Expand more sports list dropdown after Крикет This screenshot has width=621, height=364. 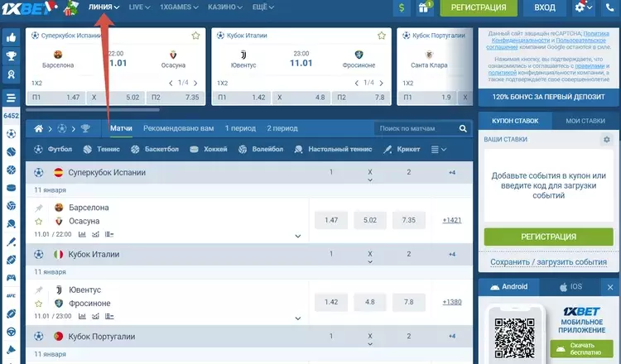pyautogui.click(x=438, y=150)
